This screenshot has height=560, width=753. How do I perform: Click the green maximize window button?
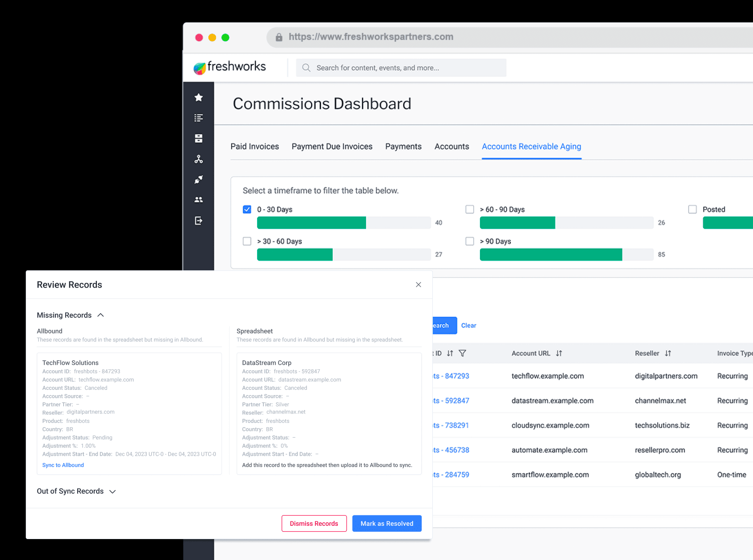coord(225,37)
